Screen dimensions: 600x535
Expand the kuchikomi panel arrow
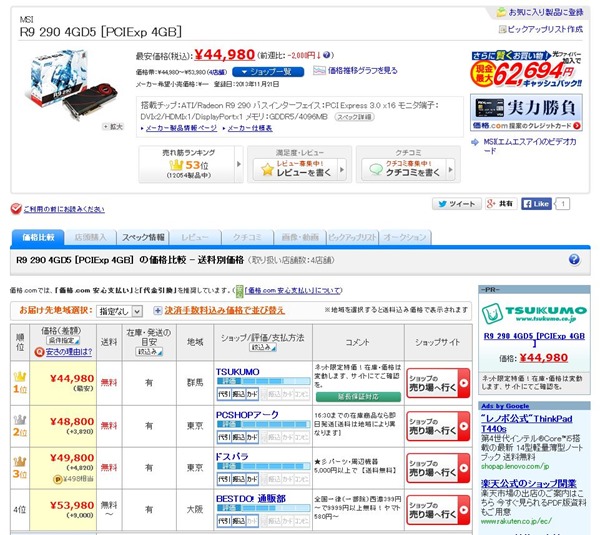[451, 169]
